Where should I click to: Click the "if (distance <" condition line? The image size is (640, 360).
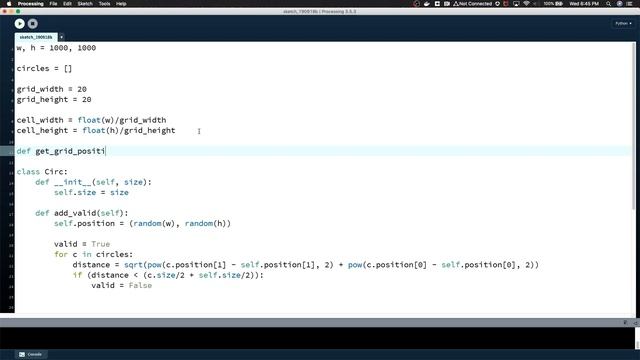point(168,275)
